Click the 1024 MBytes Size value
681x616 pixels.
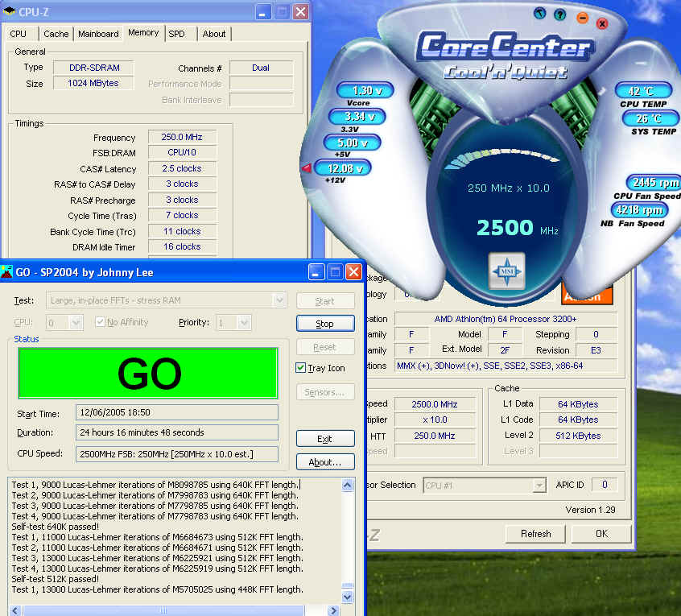click(94, 83)
